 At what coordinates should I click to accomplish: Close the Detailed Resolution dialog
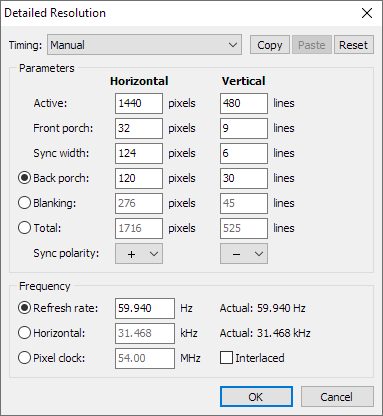pos(367,13)
